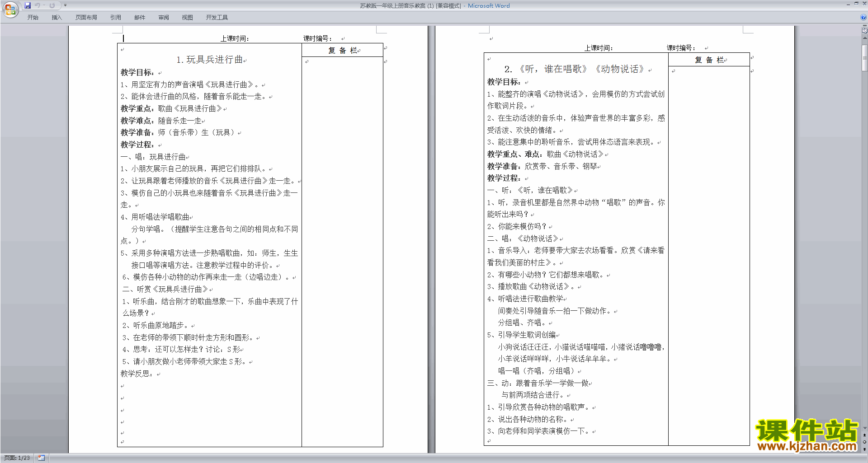This screenshot has width=868, height=463.
Task: Click 上课时间： on the first page
Action: 235,39
